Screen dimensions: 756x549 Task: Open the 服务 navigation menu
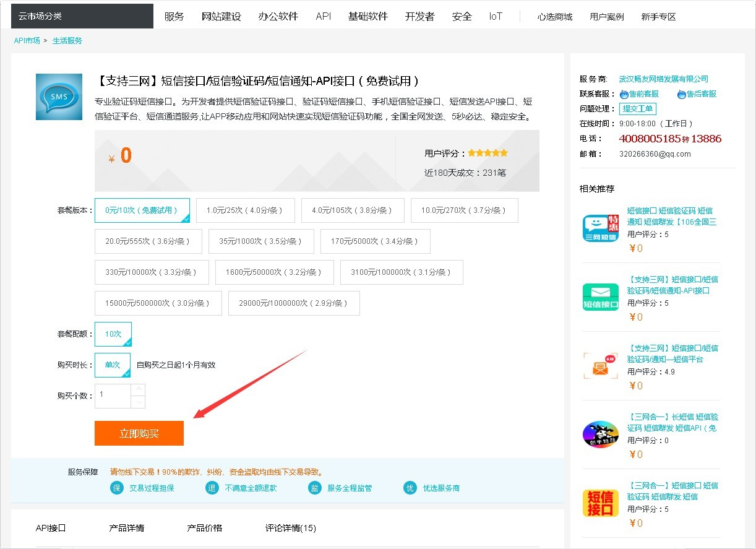tap(174, 17)
